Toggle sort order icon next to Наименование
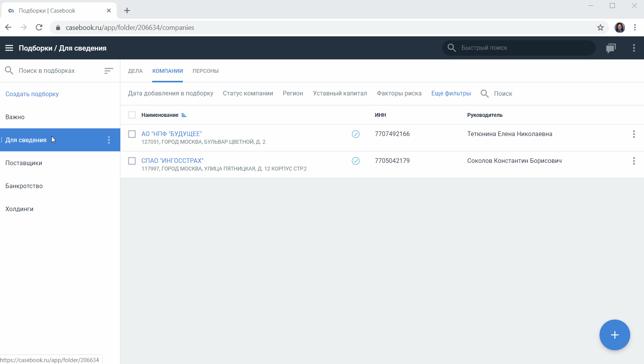 [184, 115]
